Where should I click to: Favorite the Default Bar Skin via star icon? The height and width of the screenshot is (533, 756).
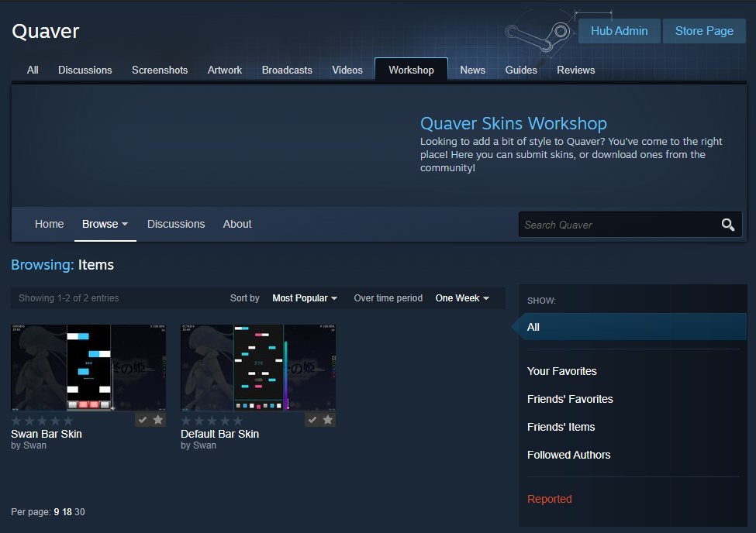point(327,419)
